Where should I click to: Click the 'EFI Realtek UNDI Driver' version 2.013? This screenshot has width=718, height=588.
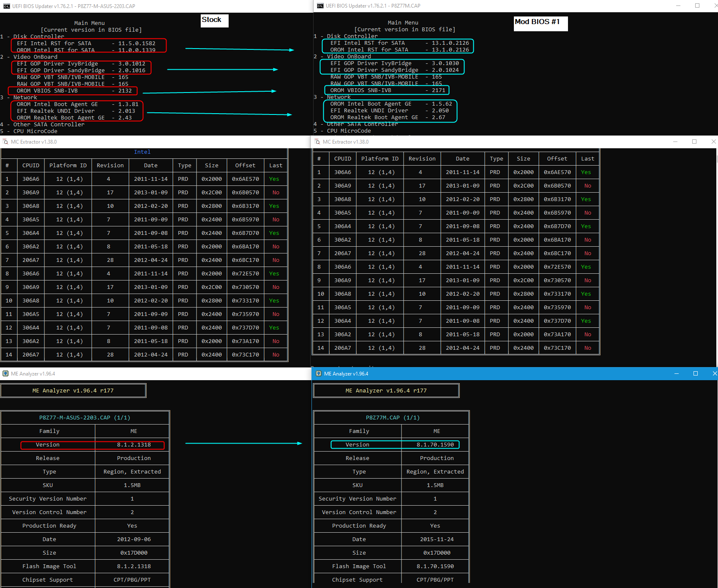click(x=127, y=111)
